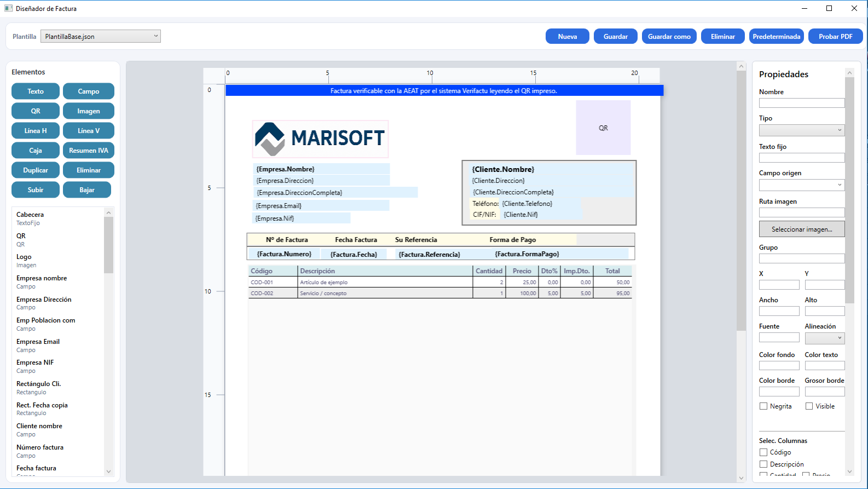
Task: Click Eliminar in Elementos panel
Action: coord(89,170)
